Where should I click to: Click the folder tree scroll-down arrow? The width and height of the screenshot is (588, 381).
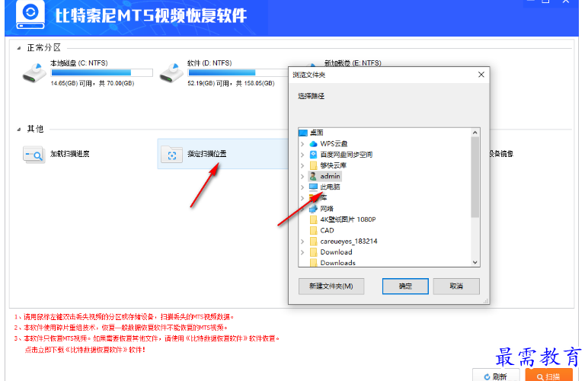click(x=475, y=262)
